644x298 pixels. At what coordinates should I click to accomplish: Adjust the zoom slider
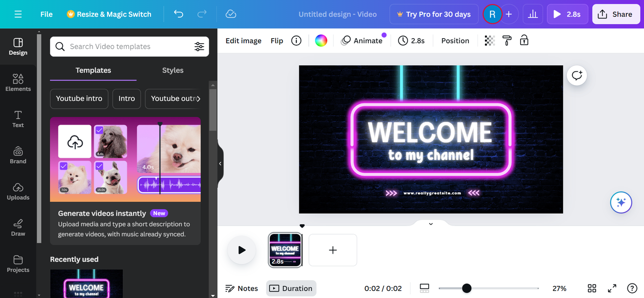(x=466, y=288)
